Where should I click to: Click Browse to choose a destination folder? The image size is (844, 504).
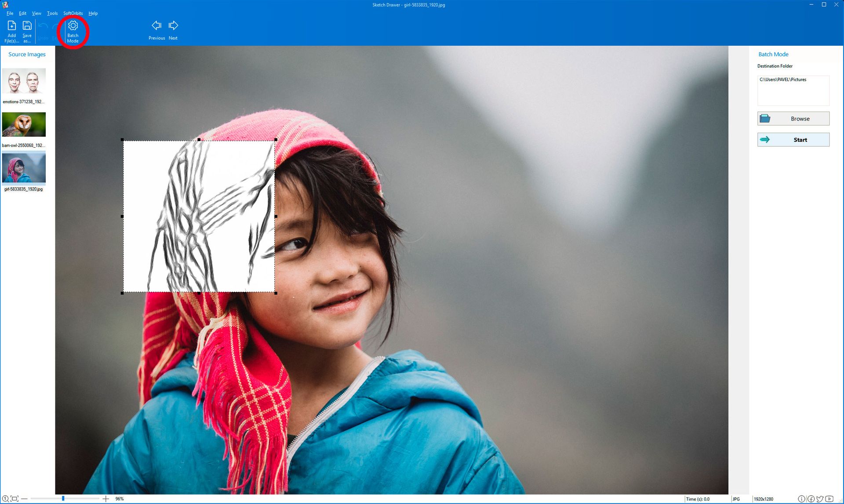(793, 118)
